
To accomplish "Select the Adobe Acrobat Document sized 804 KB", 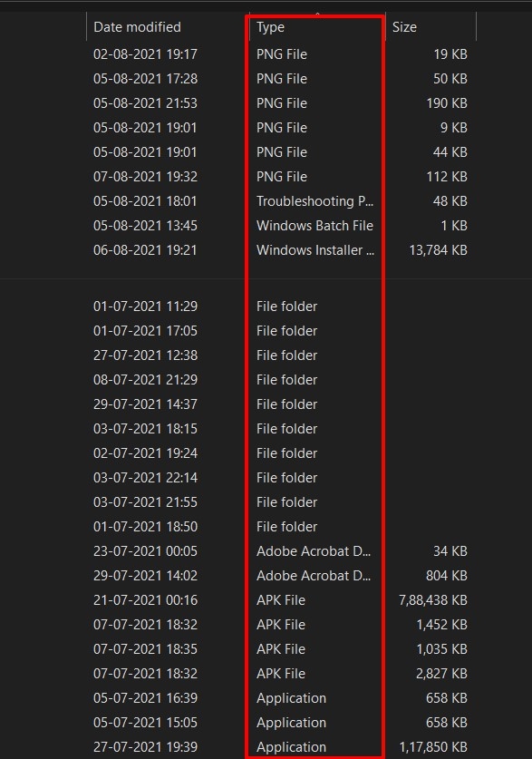I will pos(313,575).
